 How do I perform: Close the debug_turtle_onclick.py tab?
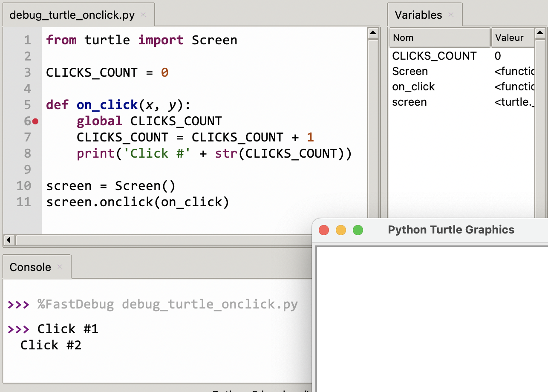coord(144,14)
